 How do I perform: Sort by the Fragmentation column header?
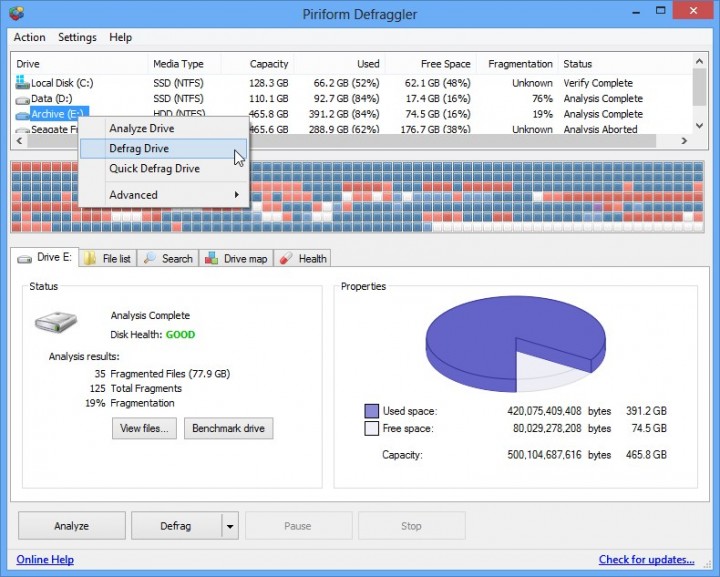518,64
